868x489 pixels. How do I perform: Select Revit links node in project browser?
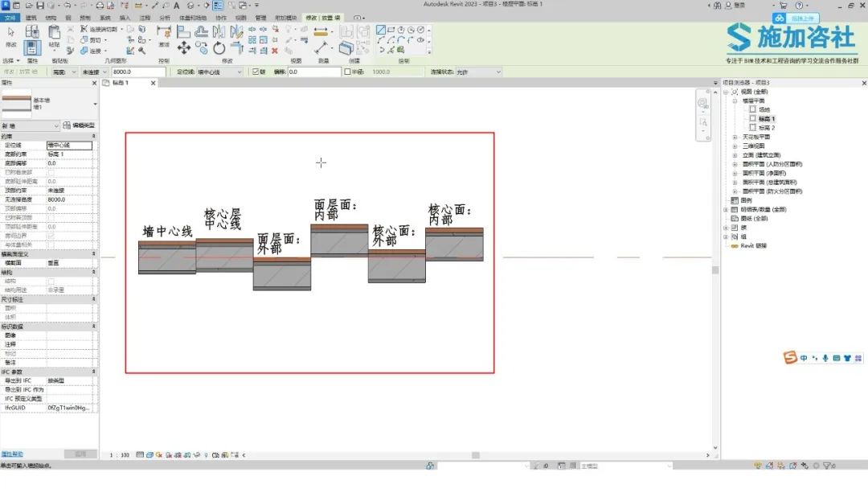click(753, 246)
